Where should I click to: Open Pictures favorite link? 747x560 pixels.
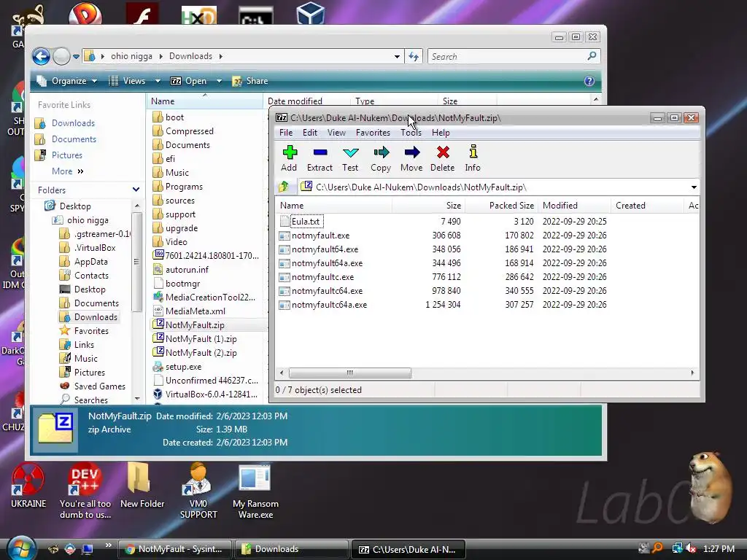point(66,155)
